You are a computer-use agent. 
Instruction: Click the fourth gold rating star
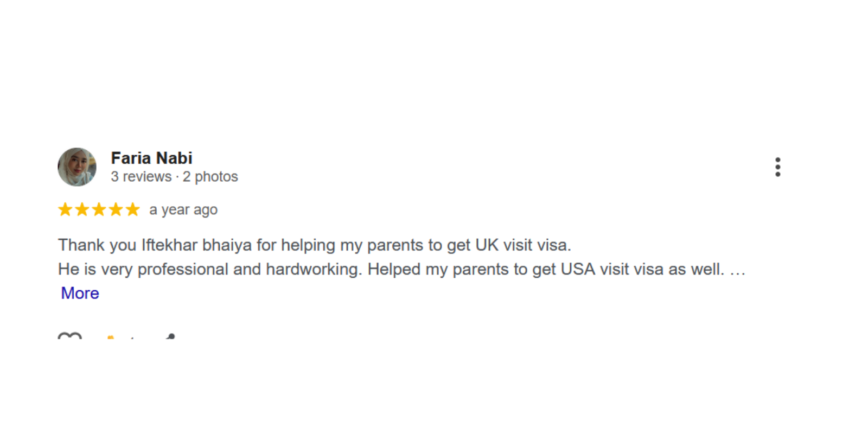tap(116, 209)
